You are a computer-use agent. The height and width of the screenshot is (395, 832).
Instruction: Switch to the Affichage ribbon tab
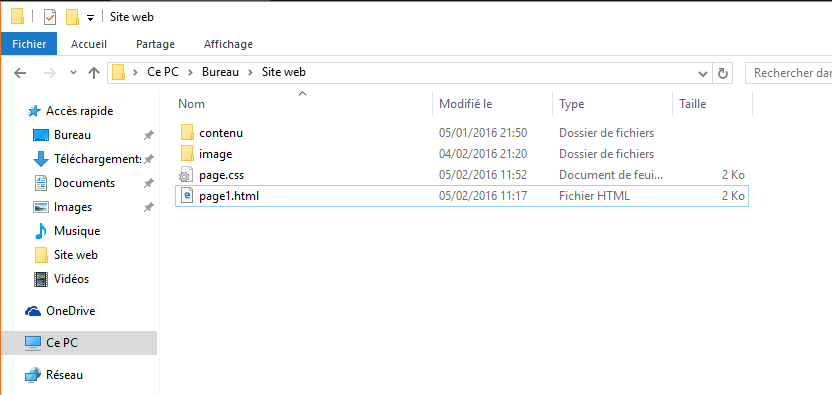tap(228, 44)
